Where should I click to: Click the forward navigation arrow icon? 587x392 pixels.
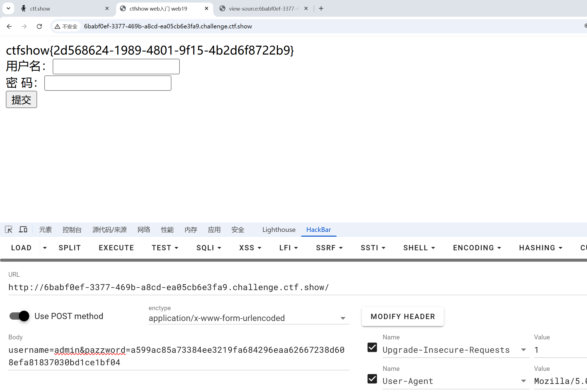[24, 26]
